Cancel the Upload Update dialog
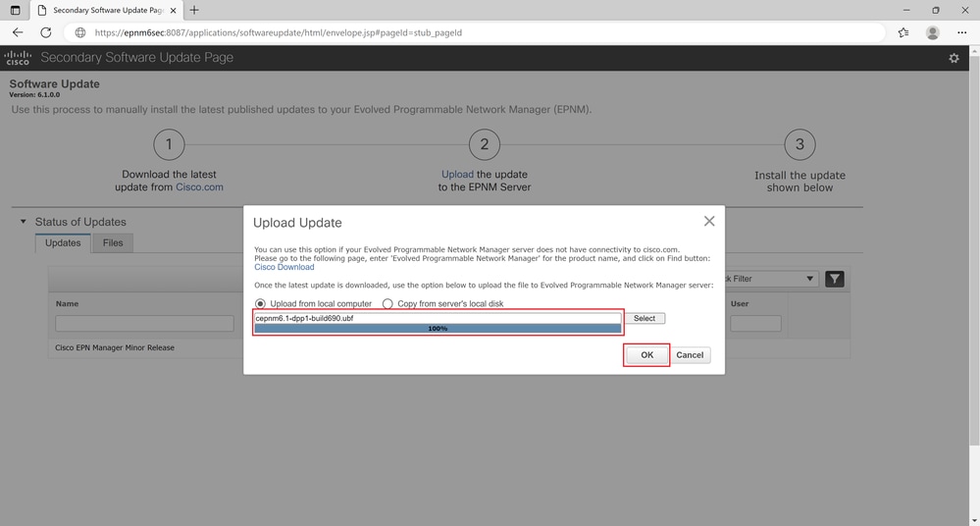This screenshot has height=526, width=980. click(x=690, y=354)
